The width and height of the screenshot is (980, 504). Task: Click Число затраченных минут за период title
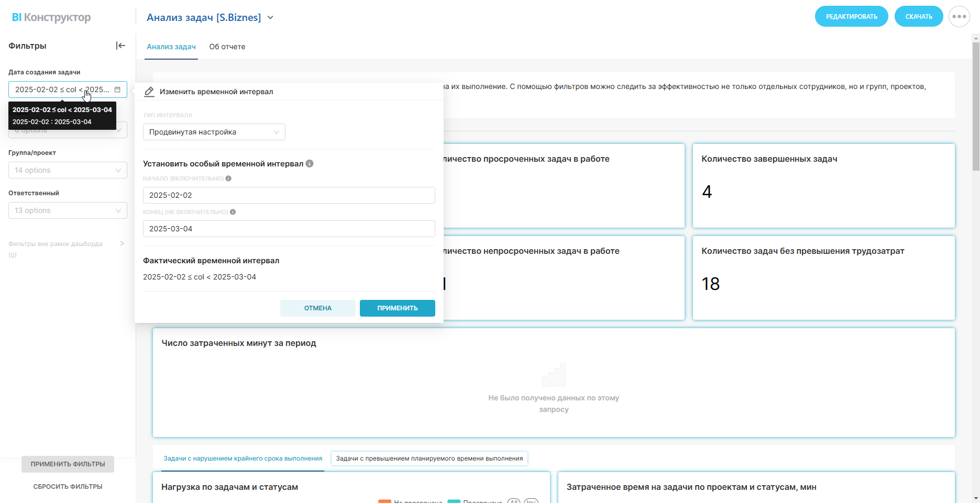239,343
